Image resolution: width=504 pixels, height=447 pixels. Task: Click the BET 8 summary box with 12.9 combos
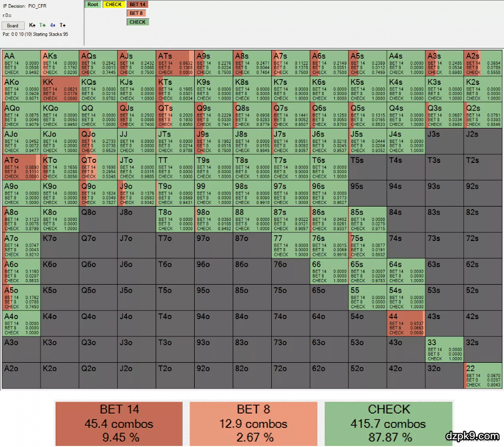point(253,423)
